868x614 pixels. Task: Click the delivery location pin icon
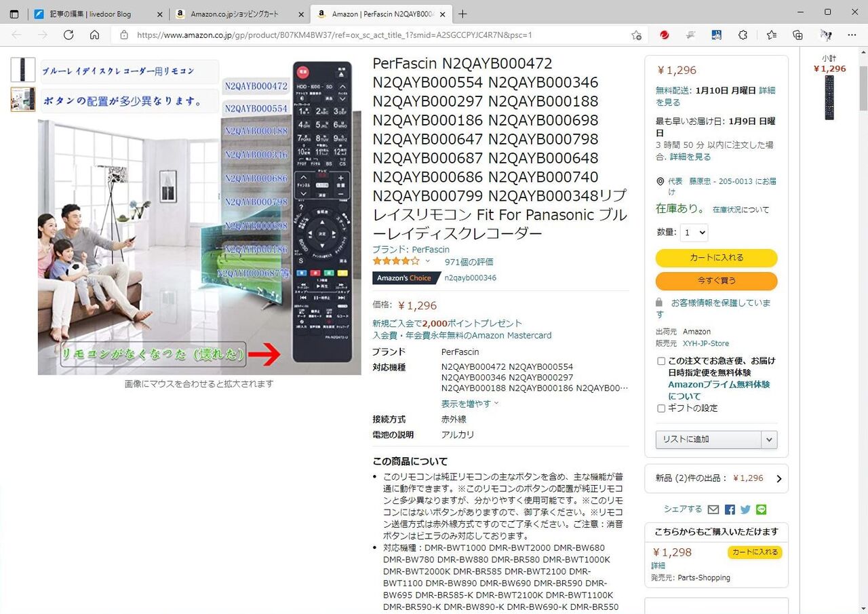660,182
